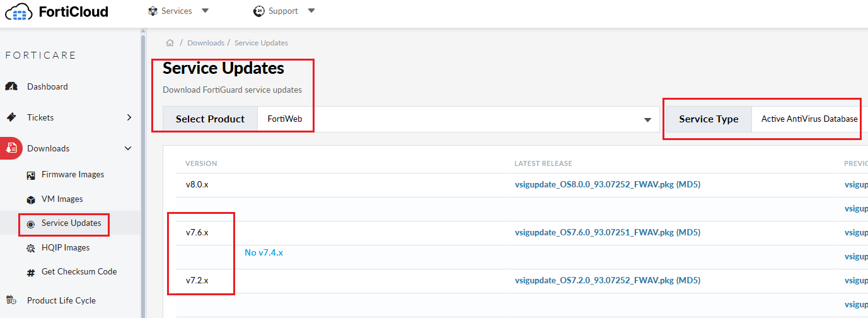Download vsigupdate_OS7.2.0_93.07252_FWAV.pkg
Image resolution: width=868 pixels, height=318 pixels.
[608, 281]
